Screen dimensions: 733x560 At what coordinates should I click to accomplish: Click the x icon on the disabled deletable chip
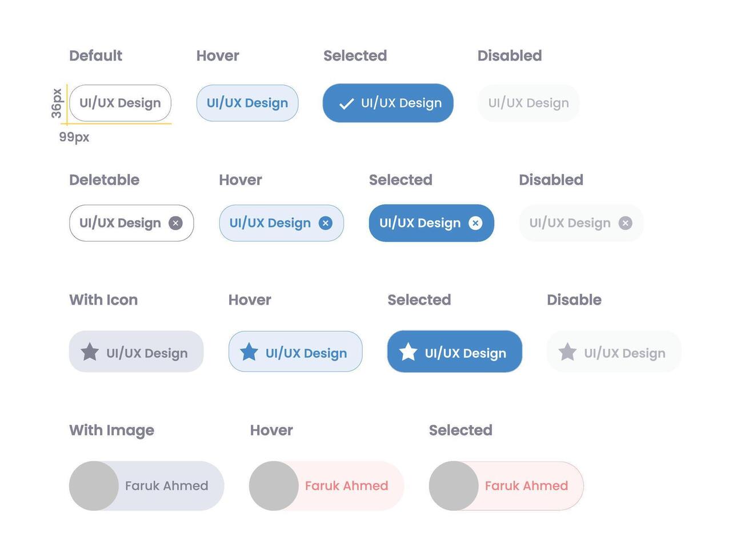point(626,223)
